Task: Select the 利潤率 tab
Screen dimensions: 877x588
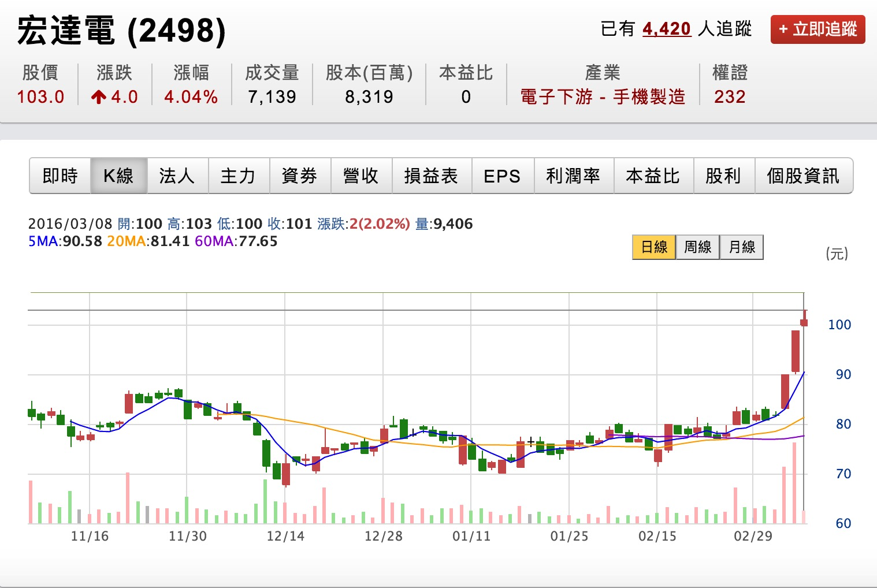Action: [x=573, y=176]
